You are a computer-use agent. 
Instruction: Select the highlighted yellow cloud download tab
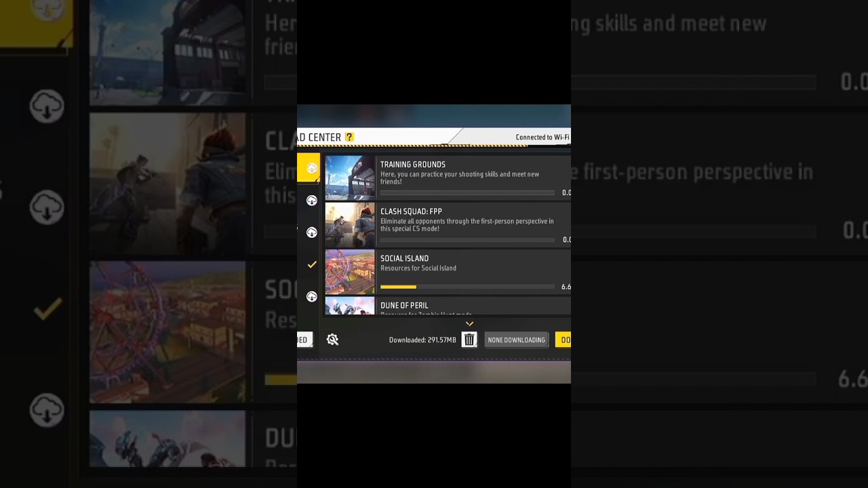coord(309,167)
